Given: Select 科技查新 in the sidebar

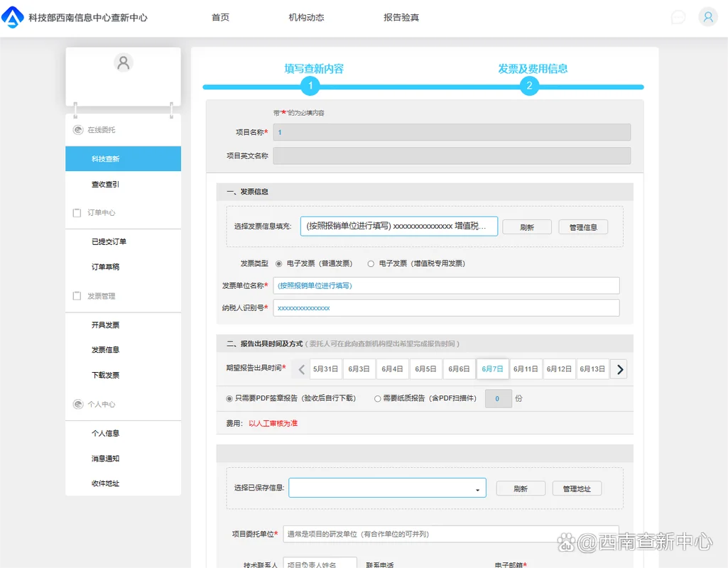Looking at the screenshot, I should 123,159.
